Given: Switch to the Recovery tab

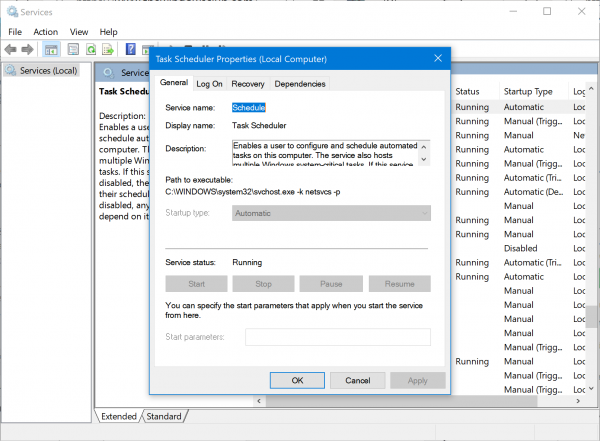Looking at the screenshot, I should [248, 84].
